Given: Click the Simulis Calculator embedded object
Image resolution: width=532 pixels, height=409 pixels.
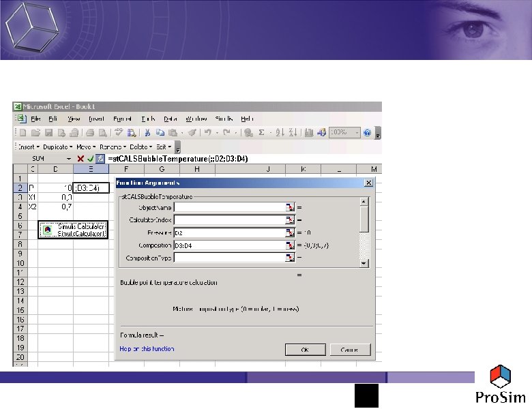Looking at the screenshot, I should click(x=73, y=230).
